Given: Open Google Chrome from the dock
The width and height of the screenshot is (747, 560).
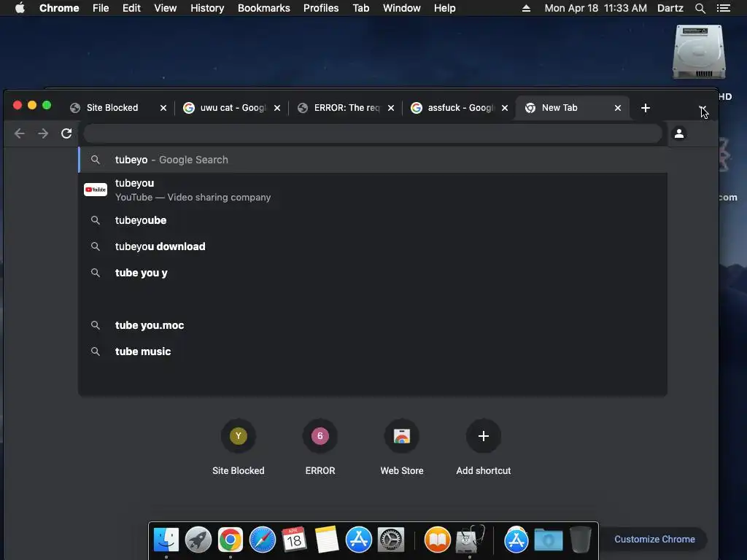Looking at the screenshot, I should tap(230, 540).
